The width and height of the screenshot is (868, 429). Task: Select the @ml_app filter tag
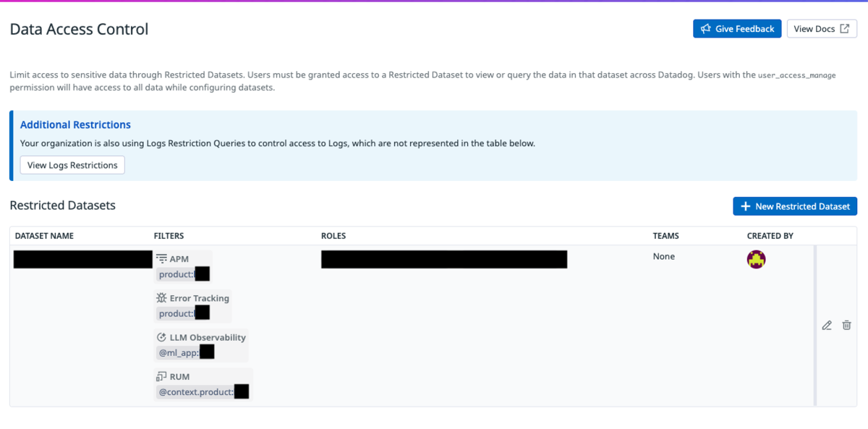(186, 353)
